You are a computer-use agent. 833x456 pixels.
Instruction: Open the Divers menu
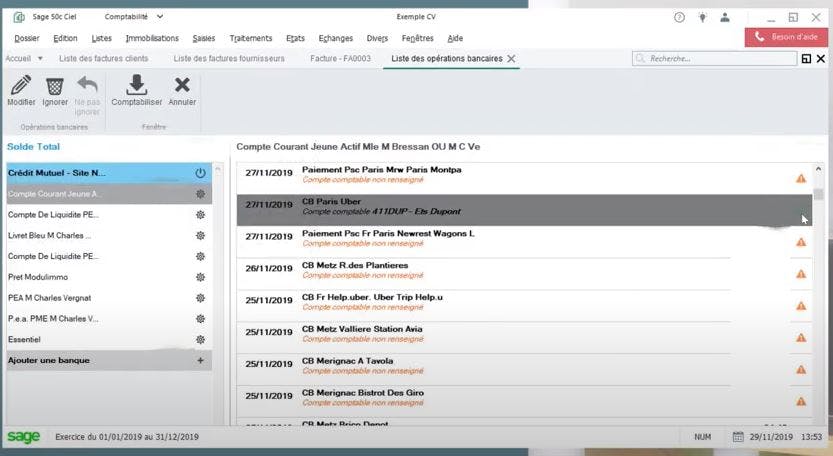(x=377, y=38)
